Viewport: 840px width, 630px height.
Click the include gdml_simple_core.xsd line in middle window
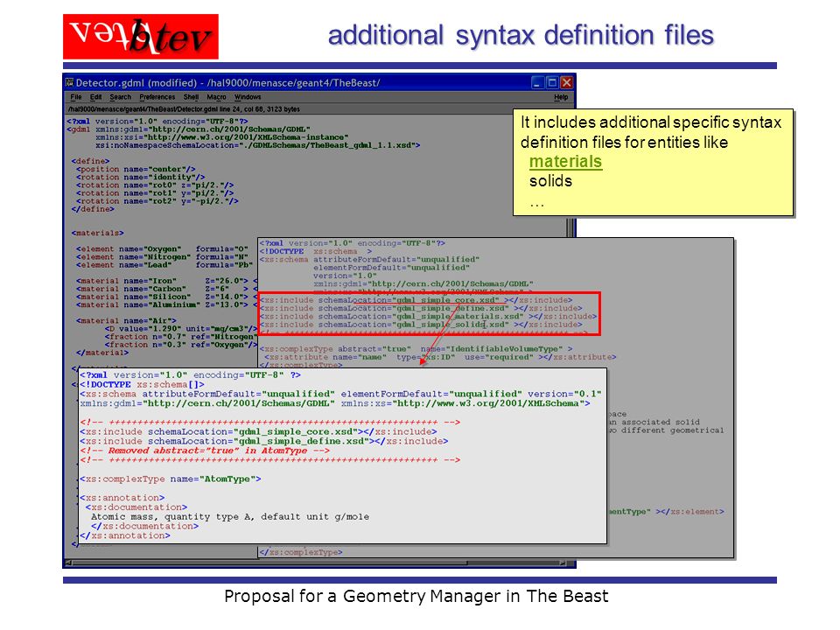(x=416, y=300)
